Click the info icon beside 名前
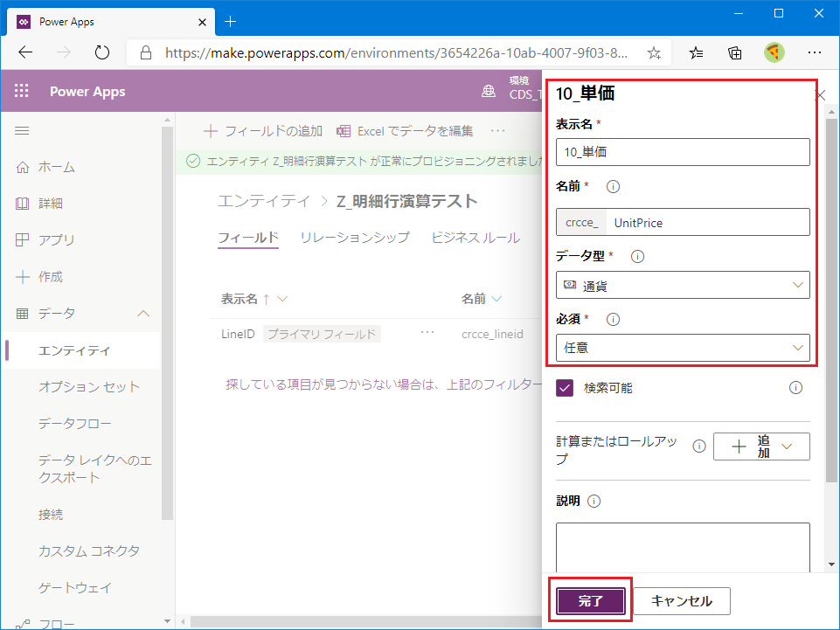The width and height of the screenshot is (840, 630). pyautogui.click(x=613, y=186)
